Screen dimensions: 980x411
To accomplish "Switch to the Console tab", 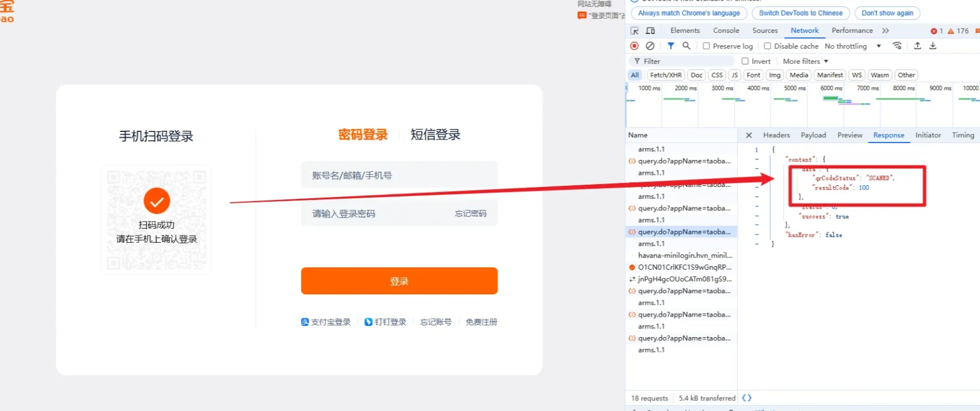I will point(726,30).
